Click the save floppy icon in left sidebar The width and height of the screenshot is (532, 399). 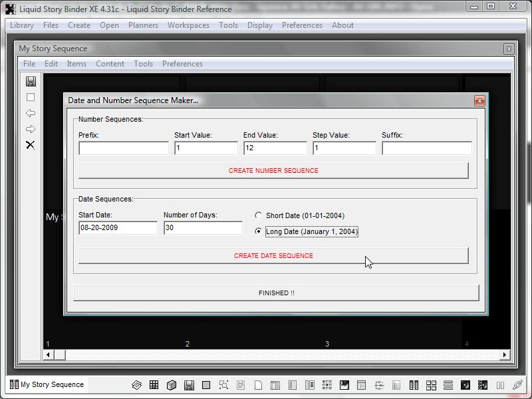[31, 81]
